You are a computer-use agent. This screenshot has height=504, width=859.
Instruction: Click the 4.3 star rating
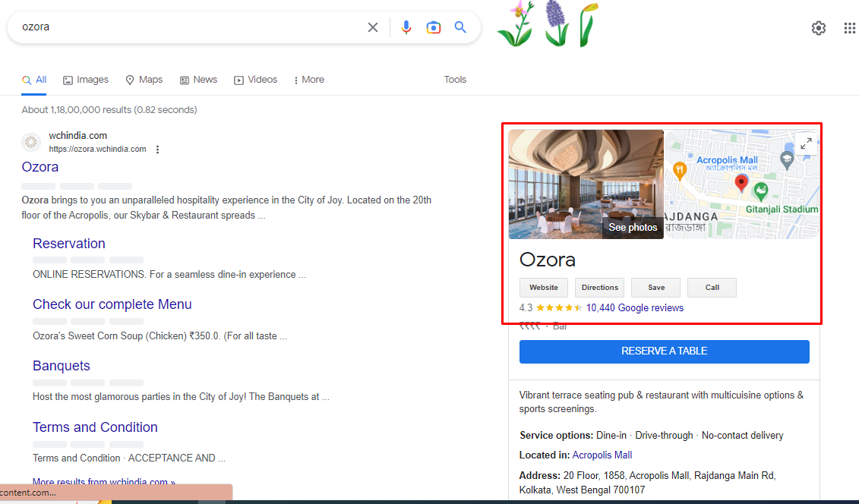551,308
